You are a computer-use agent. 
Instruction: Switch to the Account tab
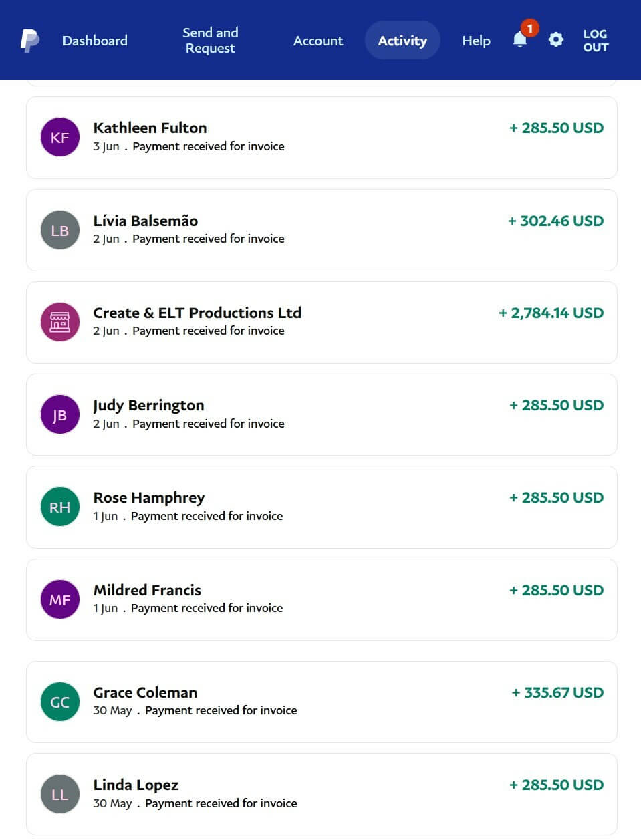318,41
